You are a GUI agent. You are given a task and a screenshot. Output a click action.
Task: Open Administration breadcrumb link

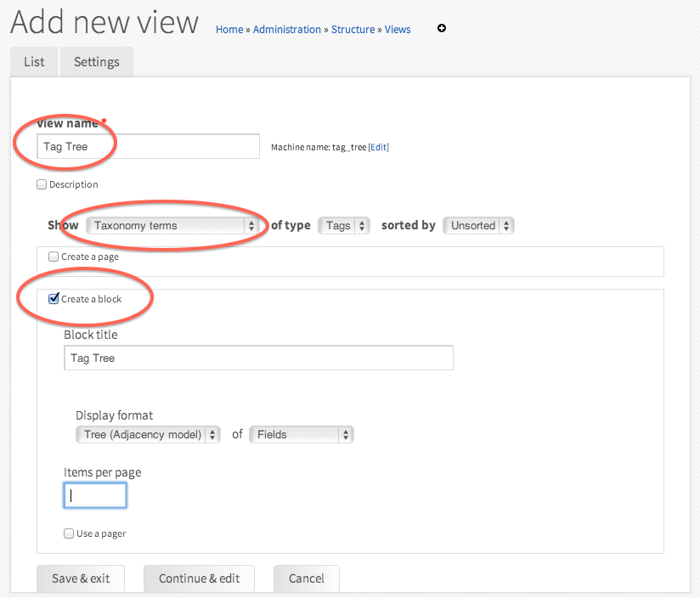point(286,30)
